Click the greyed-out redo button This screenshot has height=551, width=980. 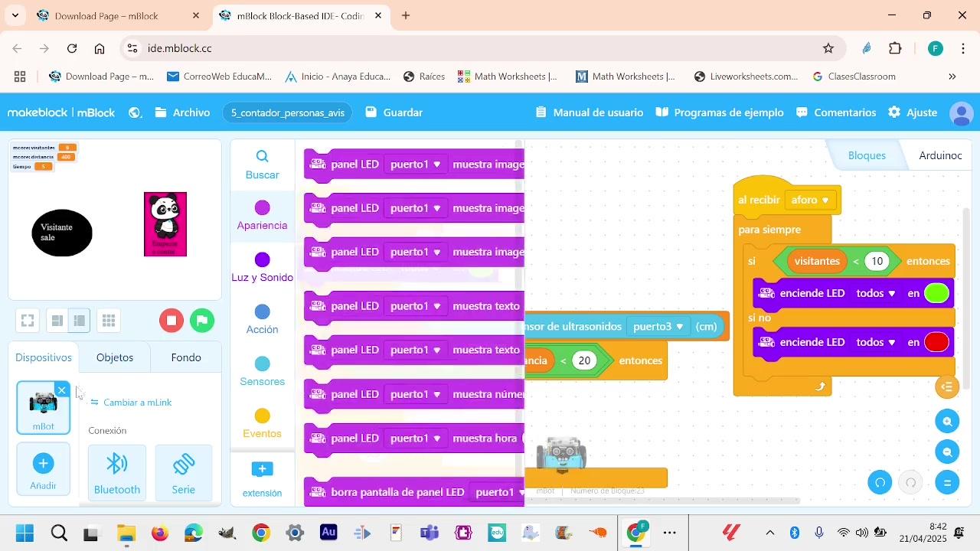(x=911, y=482)
